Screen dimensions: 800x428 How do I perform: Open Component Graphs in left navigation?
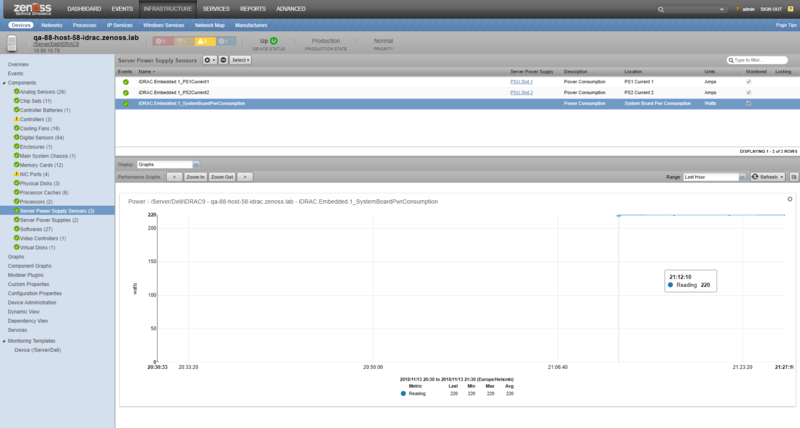point(30,266)
